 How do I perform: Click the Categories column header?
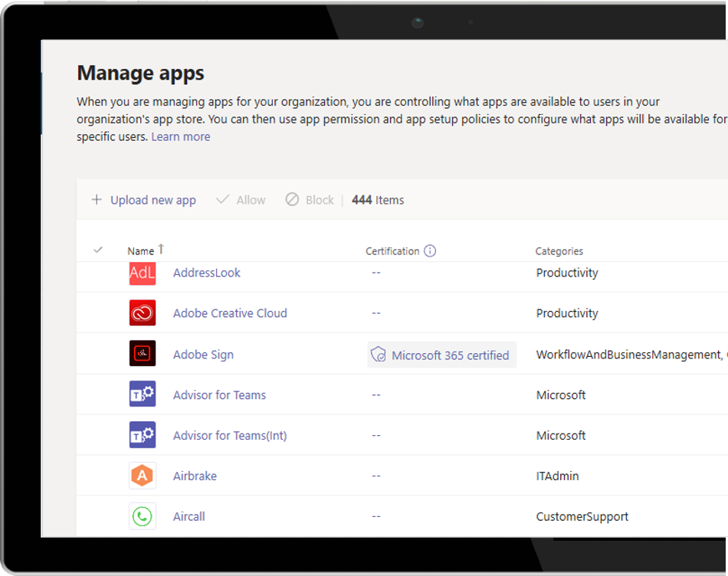[559, 251]
